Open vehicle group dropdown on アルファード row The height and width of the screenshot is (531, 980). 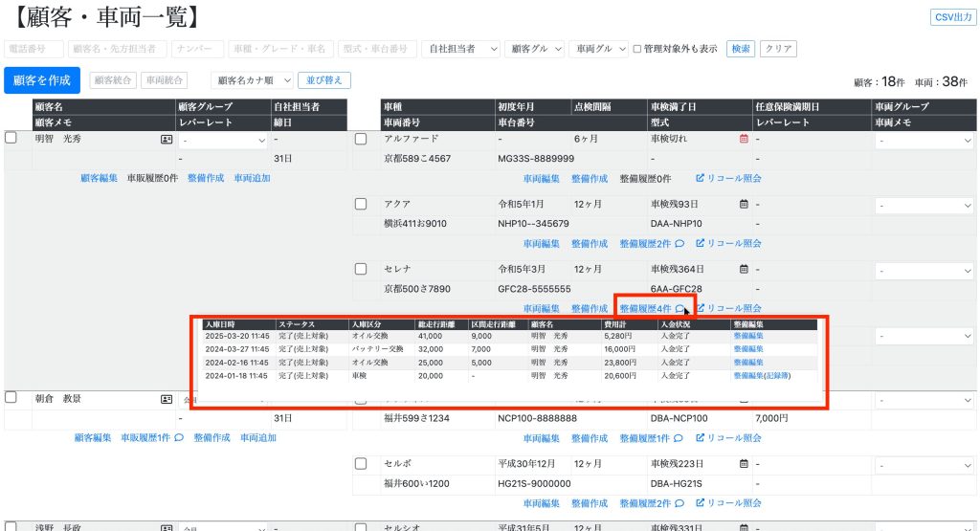pos(924,141)
